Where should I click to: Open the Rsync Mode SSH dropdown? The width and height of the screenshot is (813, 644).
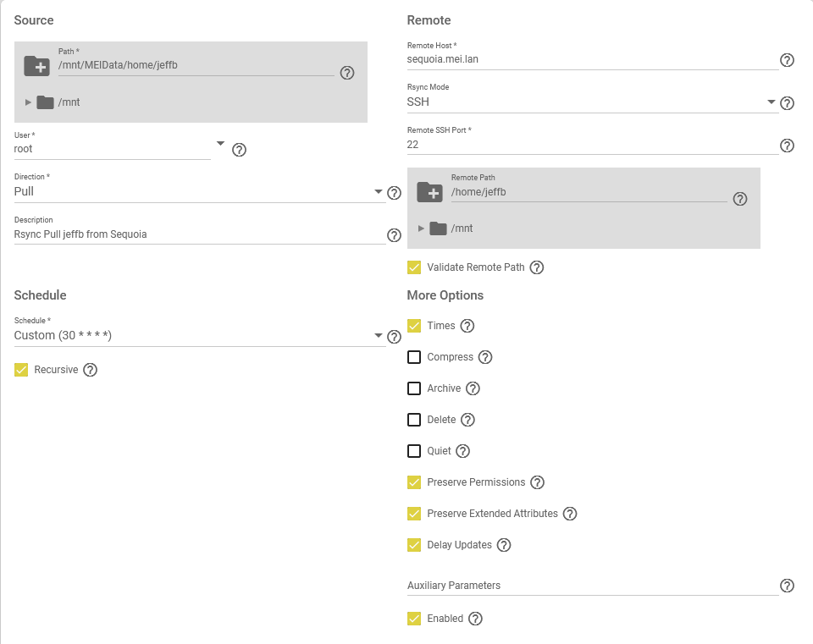(x=591, y=102)
